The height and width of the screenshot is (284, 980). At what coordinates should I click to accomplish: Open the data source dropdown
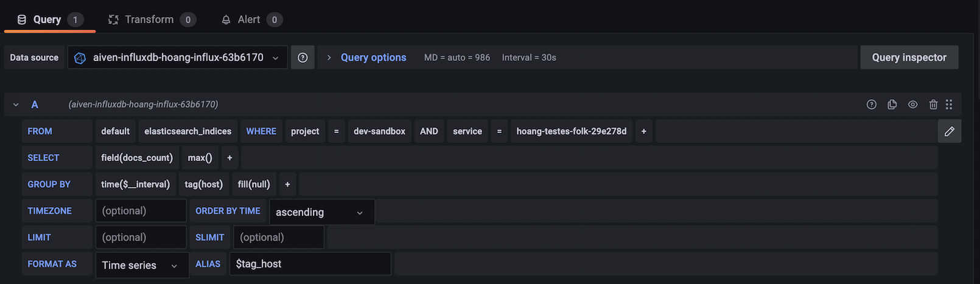177,57
